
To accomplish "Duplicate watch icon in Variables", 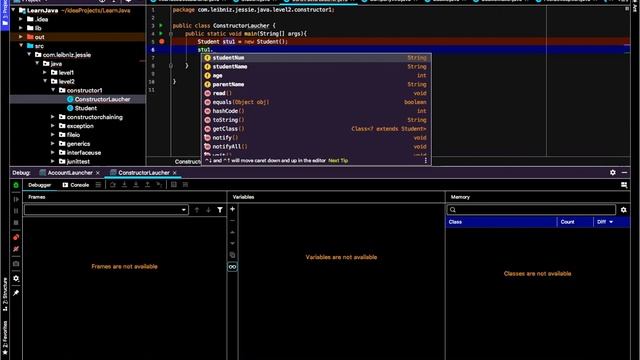I will [x=232, y=255].
